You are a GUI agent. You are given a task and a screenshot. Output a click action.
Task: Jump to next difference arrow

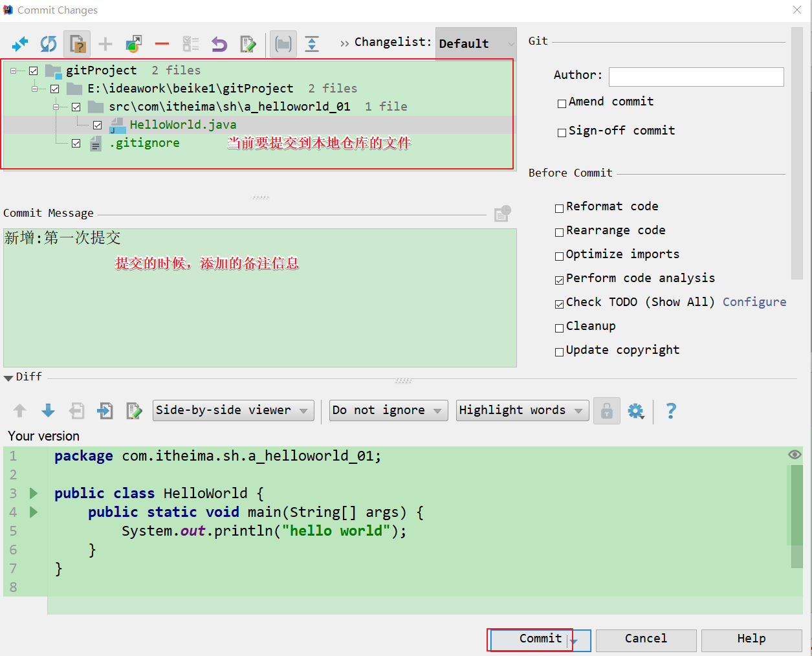point(48,411)
